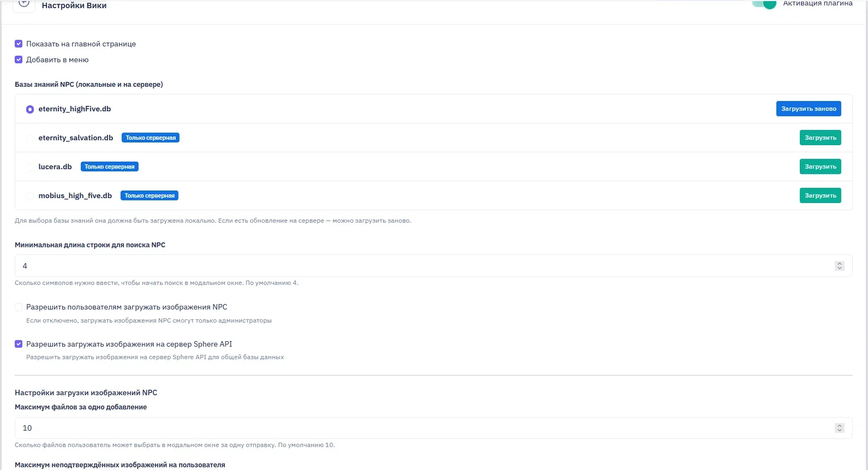Screen dimensions: 868x470
Task: Select the eternity_salvation.db radio button
Action: click(x=30, y=138)
